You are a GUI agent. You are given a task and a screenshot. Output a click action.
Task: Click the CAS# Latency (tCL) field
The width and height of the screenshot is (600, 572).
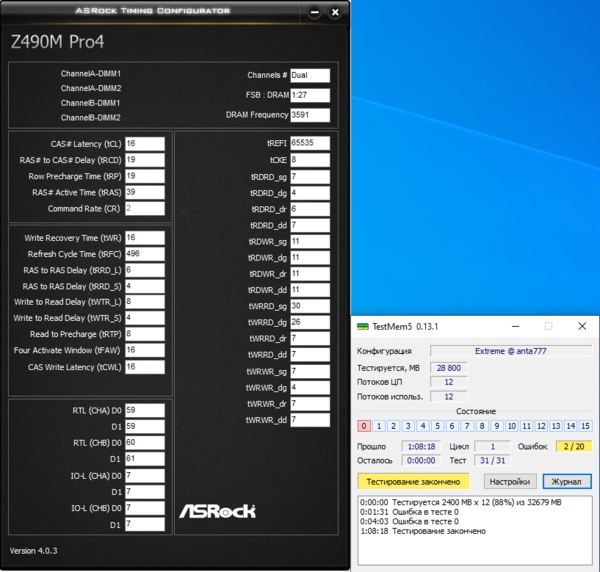[145, 144]
